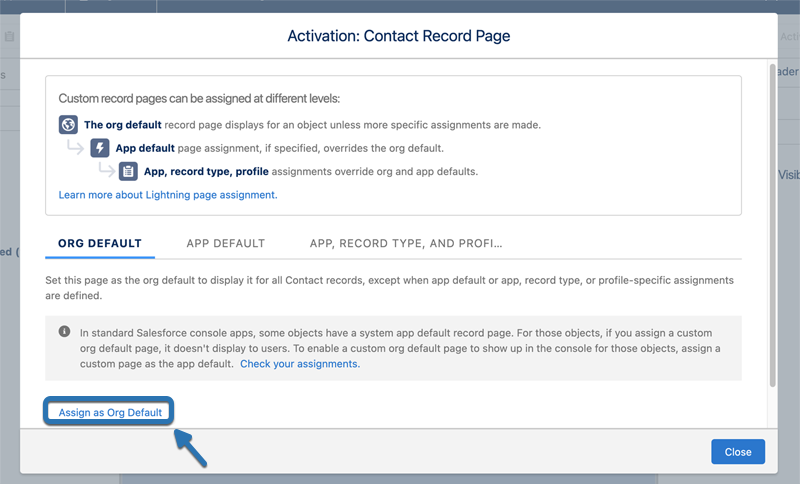Close the activation dialog with Close button
This screenshot has height=484, width=800.
pyautogui.click(x=738, y=452)
